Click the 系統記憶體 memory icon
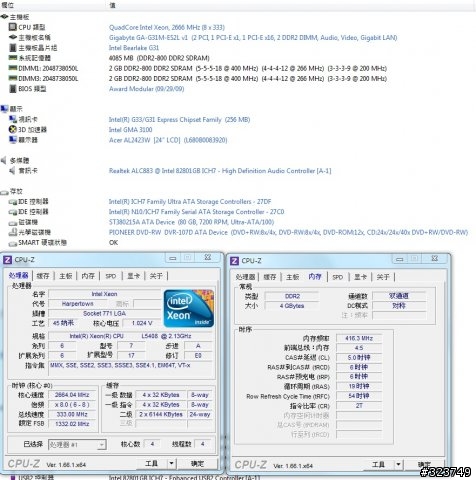Screen dimensions: 476x480 [13, 58]
